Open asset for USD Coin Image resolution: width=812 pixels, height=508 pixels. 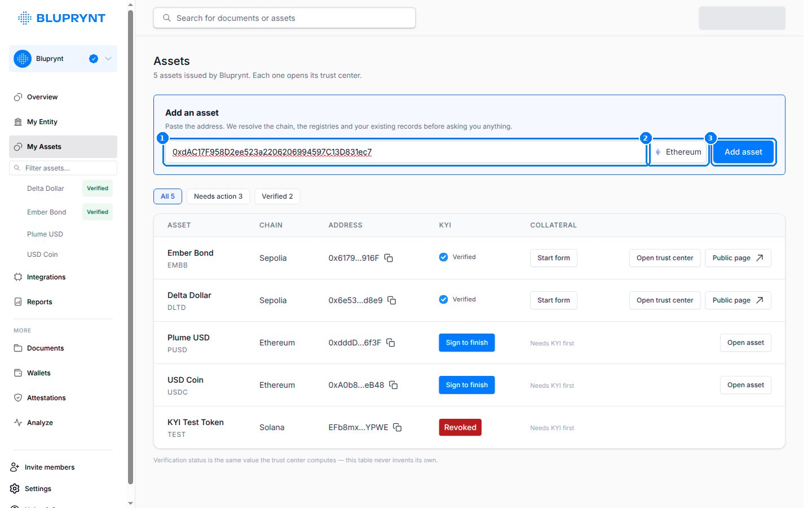pyautogui.click(x=745, y=385)
